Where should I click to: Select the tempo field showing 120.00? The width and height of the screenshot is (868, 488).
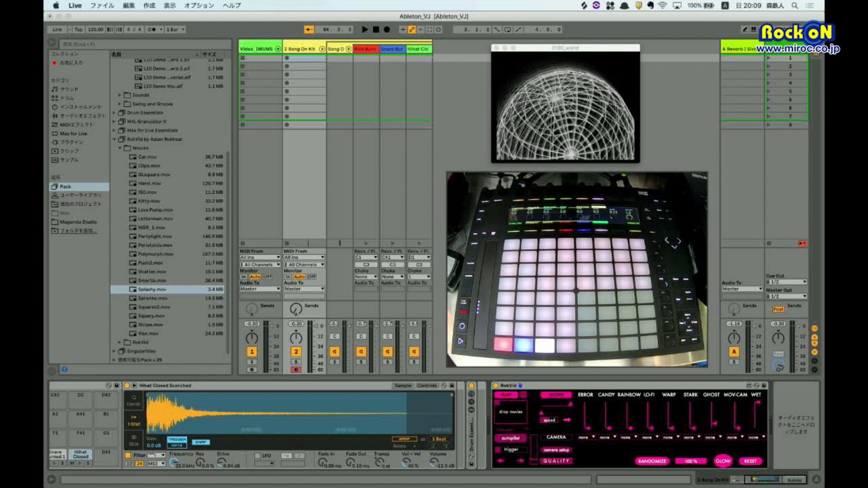[96, 29]
